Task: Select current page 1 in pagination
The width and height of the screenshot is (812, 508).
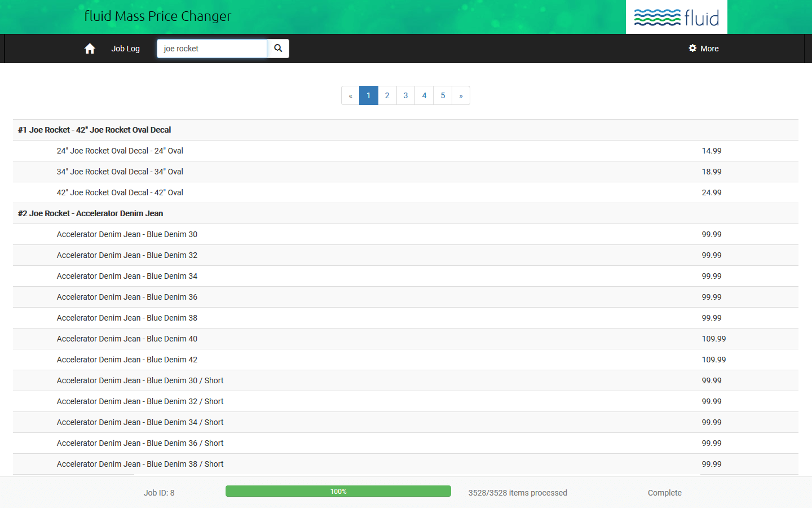Action: point(368,95)
